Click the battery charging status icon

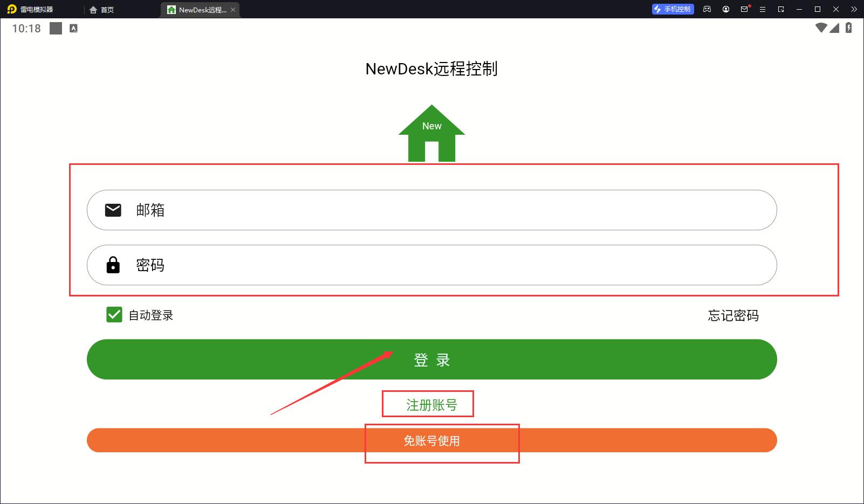[849, 28]
